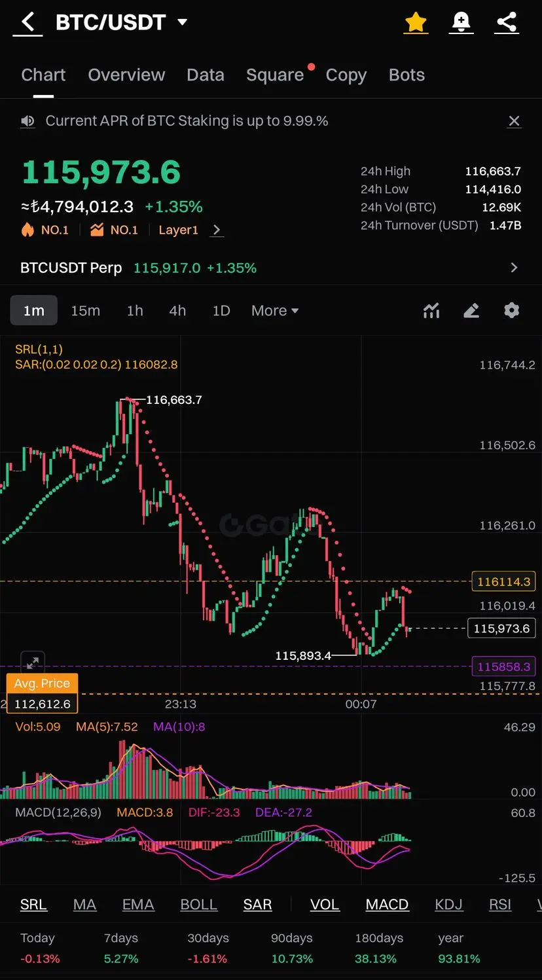Open the Bots tab

406,75
